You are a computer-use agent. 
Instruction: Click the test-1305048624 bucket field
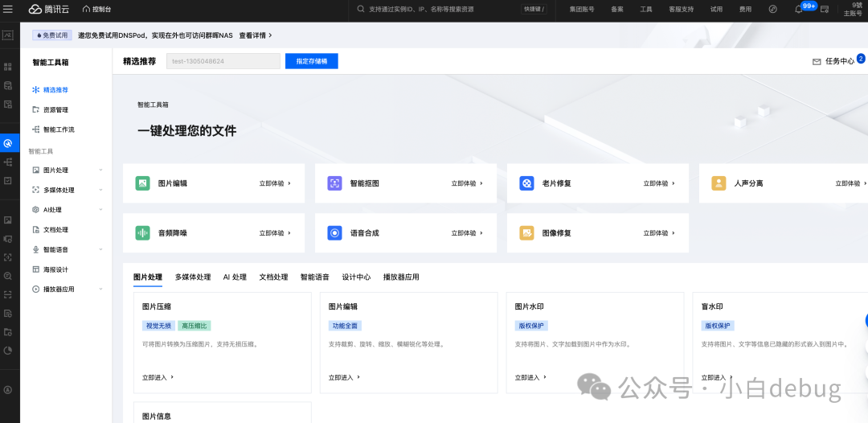223,61
